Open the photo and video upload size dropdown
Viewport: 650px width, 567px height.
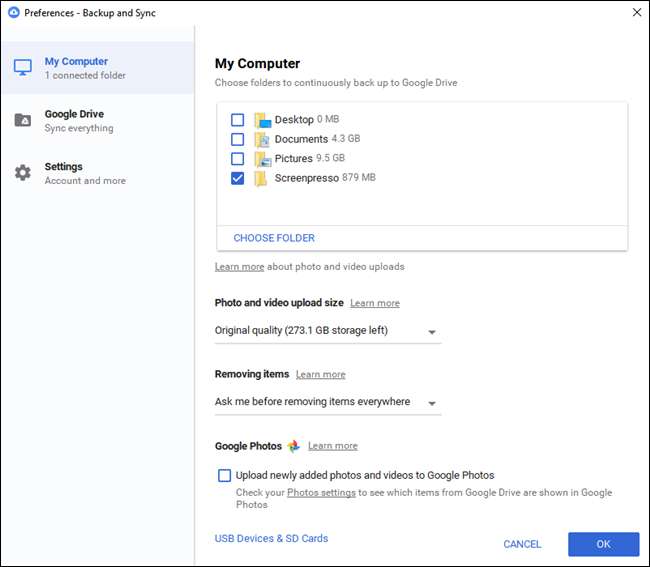pyautogui.click(x=327, y=331)
